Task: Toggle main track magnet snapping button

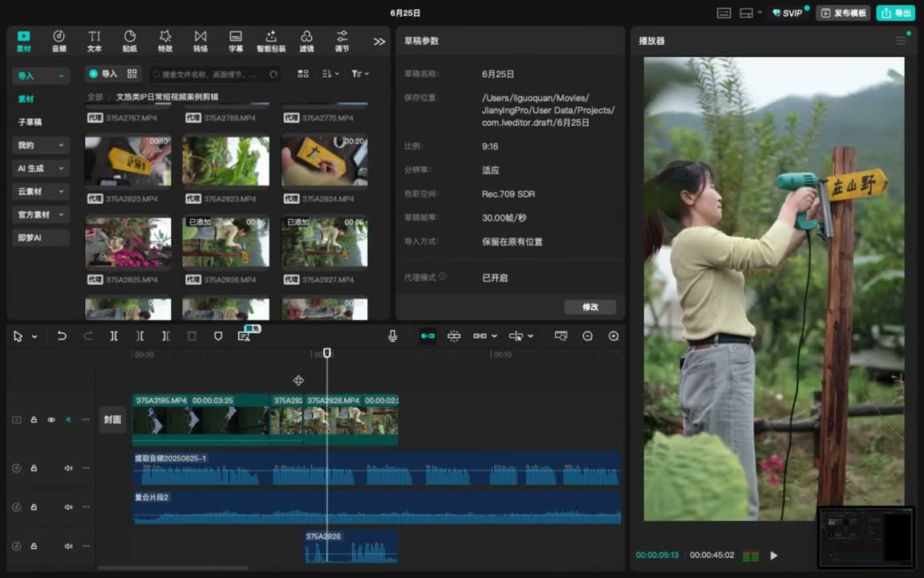Action: 428,336
